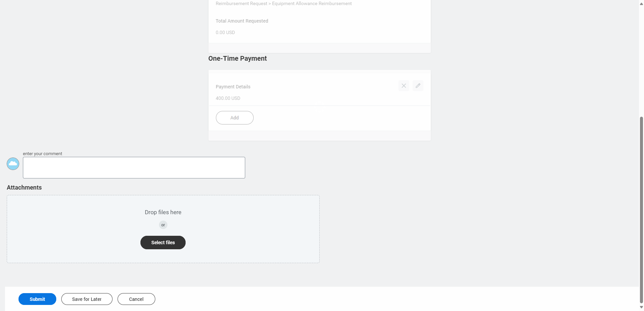
Task: Click the Attachments heading
Action: [x=24, y=188]
